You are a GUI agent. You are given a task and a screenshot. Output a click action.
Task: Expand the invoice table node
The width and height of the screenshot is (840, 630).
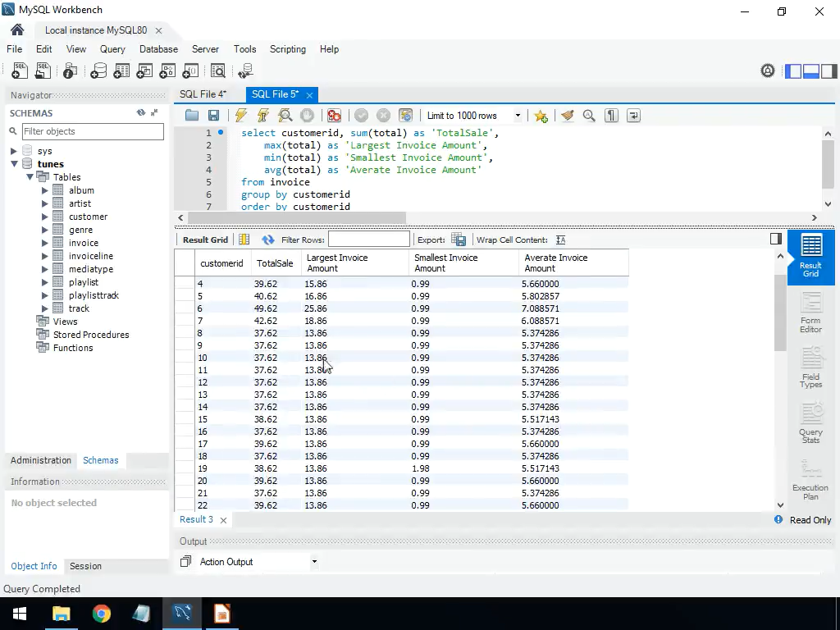(x=45, y=243)
